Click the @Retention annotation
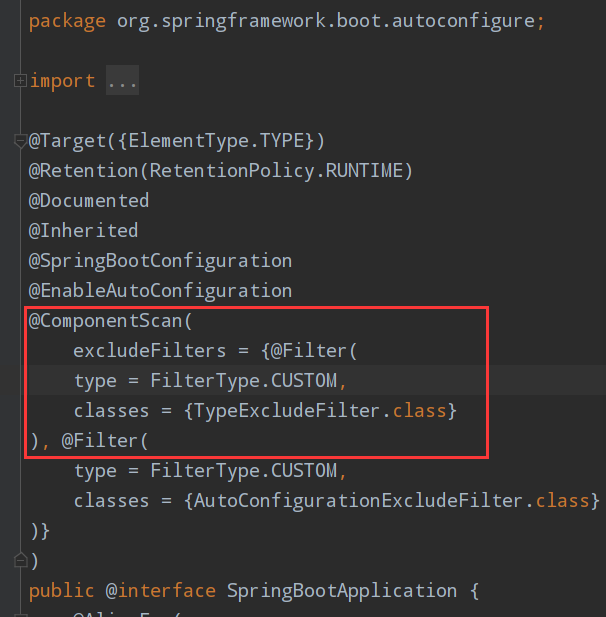This screenshot has width=606, height=617. 83,171
